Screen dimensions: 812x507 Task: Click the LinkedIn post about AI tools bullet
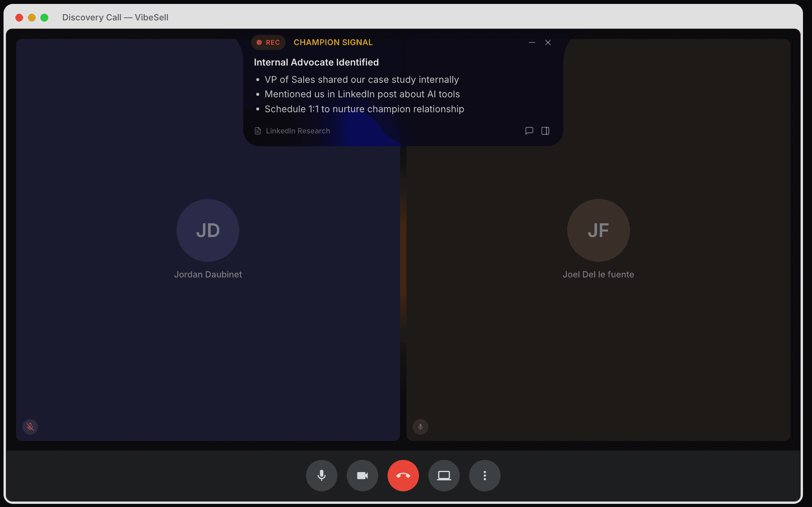[x=362, y=94]
